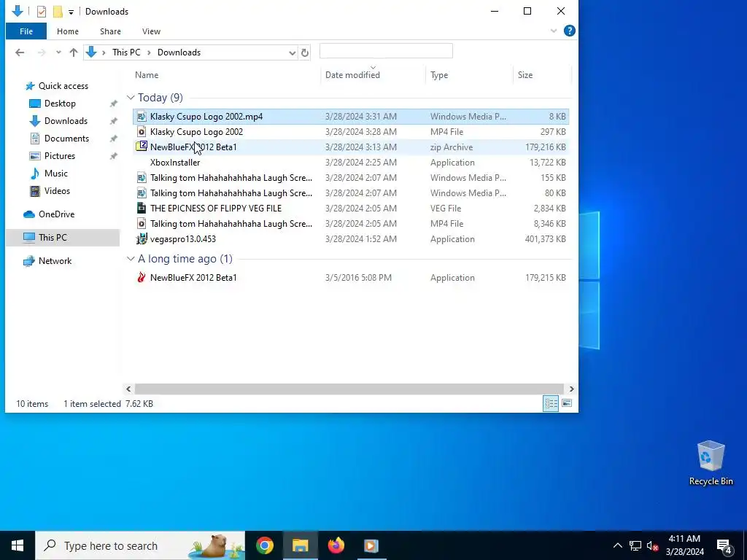747x560 pixels.
Task: Expand the ribbon with the chevron
Action: click(x=554, y=31)
